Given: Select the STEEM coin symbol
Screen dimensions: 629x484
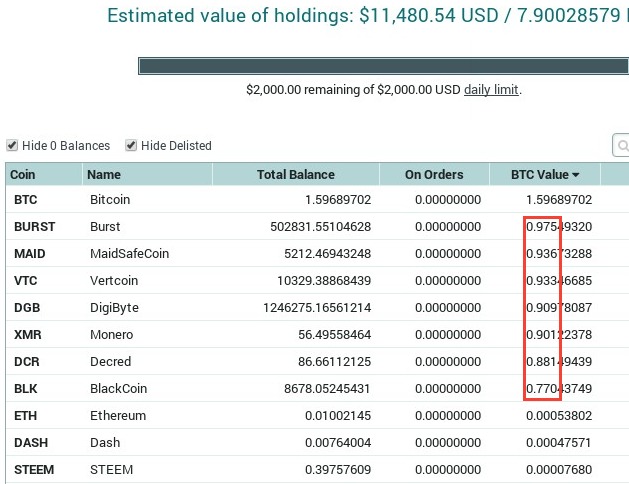Looking at the screenshot, I should coord(34,470).
